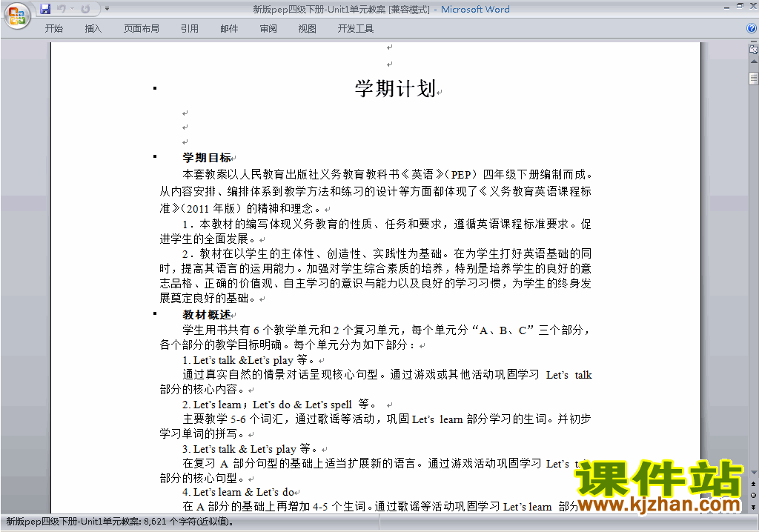Click the heading 学期目标
This screenshot has height=532, width=759.
207,157
